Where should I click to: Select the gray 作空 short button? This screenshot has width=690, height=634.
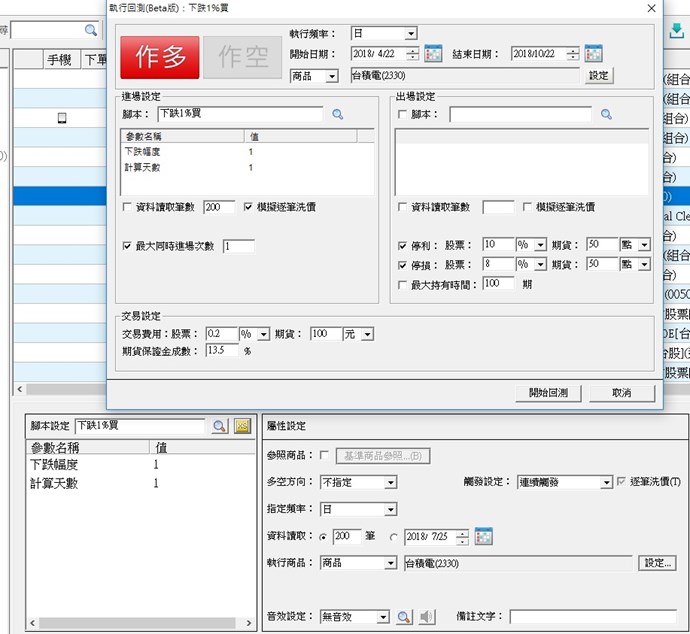(242, 58)
